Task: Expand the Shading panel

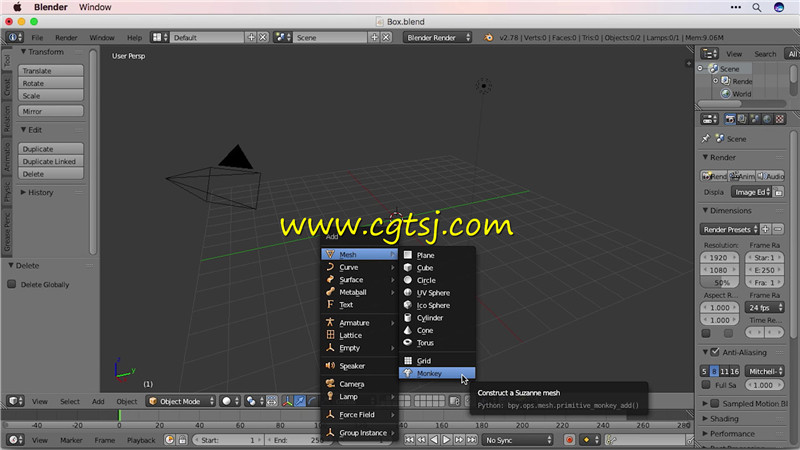Action: tap(705, 418)
